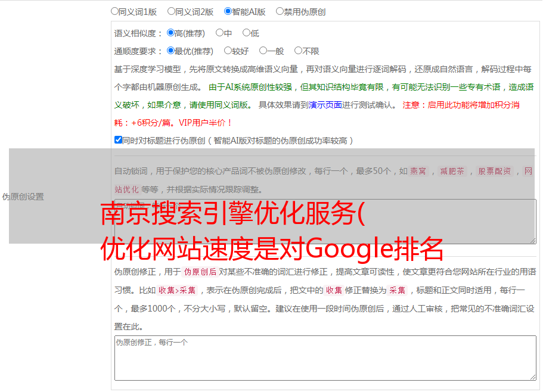Click the 通顺度要求 label
The width and height of the screenshot is (543, 392).
(x=138, y=51)
